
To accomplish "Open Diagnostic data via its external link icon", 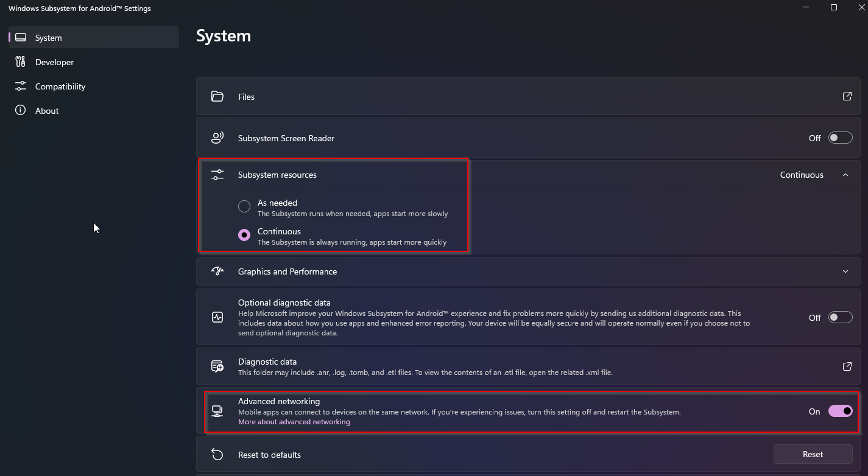I will [x=847, y=366].
